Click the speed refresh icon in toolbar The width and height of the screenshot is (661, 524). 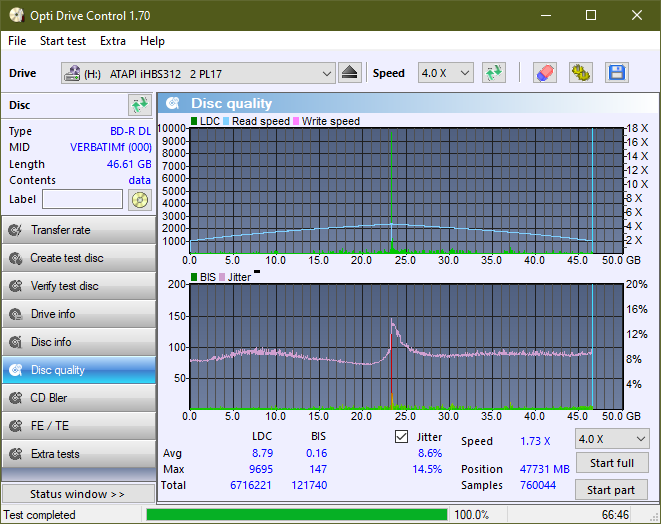[x=494, y=73]
